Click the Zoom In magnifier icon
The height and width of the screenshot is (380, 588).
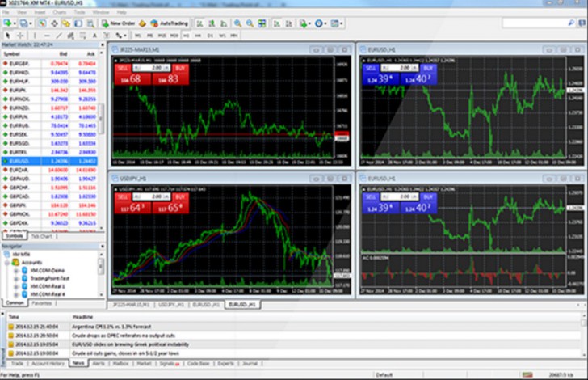tap(237, 23)
